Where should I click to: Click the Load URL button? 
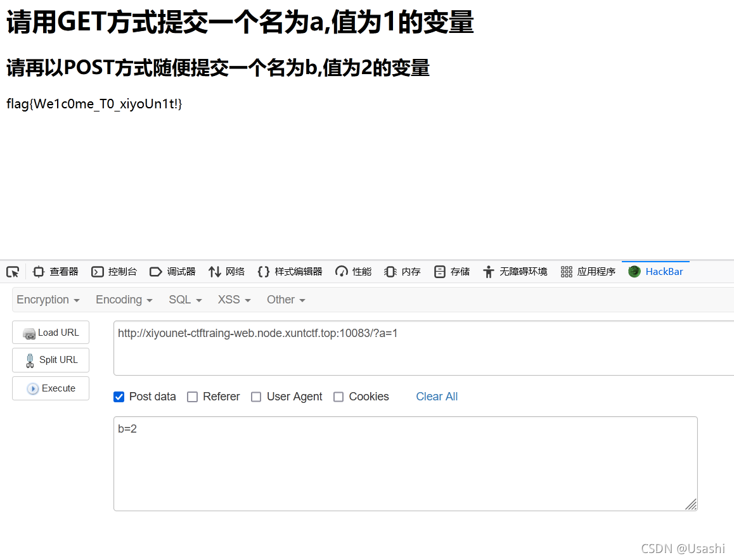[x=51, y=333]
